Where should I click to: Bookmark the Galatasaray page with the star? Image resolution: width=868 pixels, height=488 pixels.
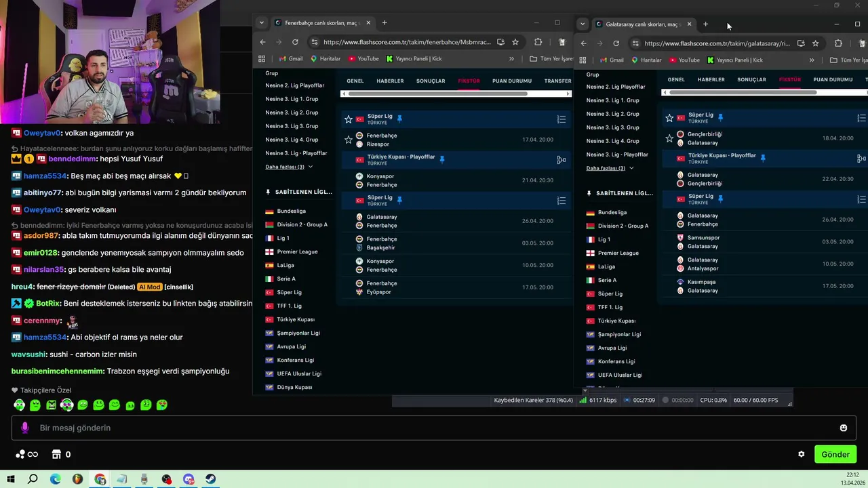pyautogui.click(x=815, y=43)
